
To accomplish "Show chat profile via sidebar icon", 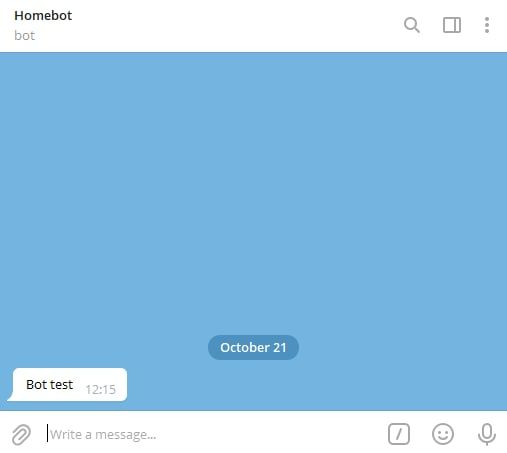I will coord(452,25).
